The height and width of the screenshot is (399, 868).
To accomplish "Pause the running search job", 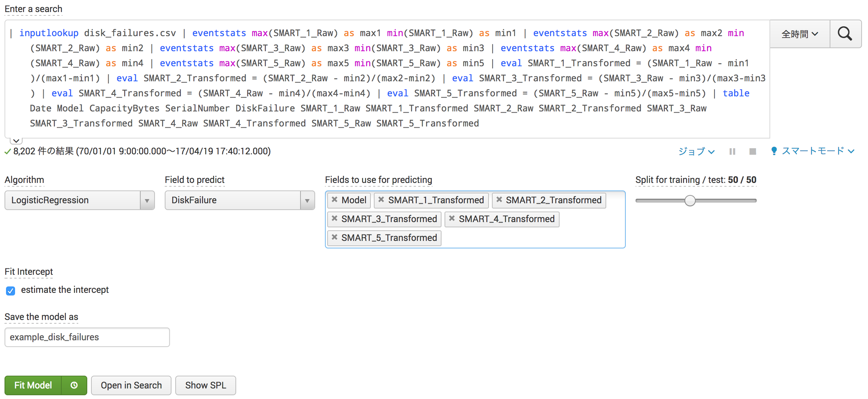I will 732,151.
